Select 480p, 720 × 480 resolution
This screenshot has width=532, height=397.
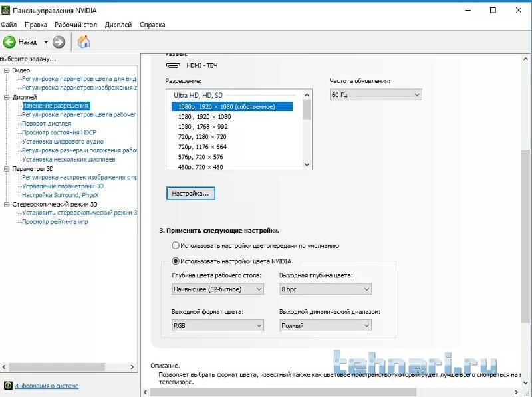coord(201,167)
